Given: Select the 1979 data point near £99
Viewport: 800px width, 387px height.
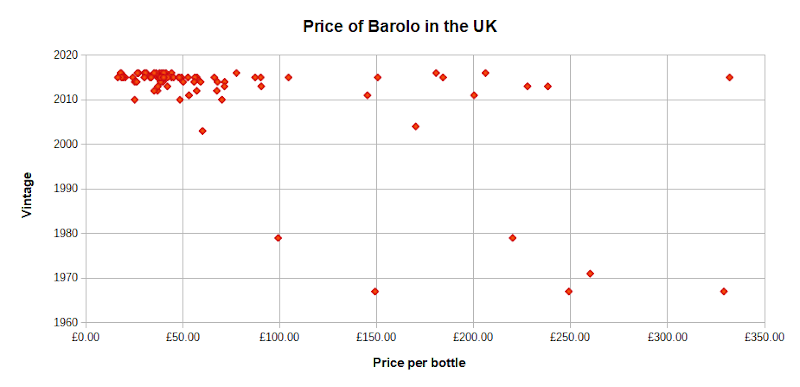Looking at the screenshot, I should coord(278,238).
